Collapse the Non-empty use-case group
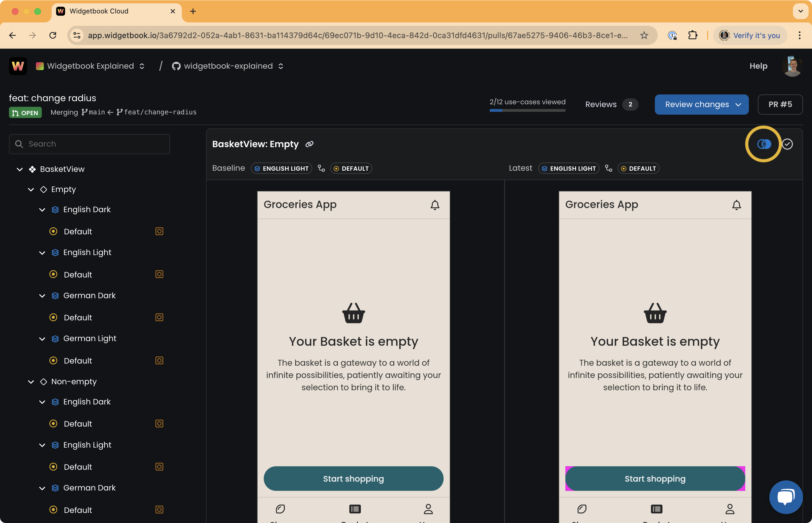This screenshot has width=812, height=523. tap(31, 382)
